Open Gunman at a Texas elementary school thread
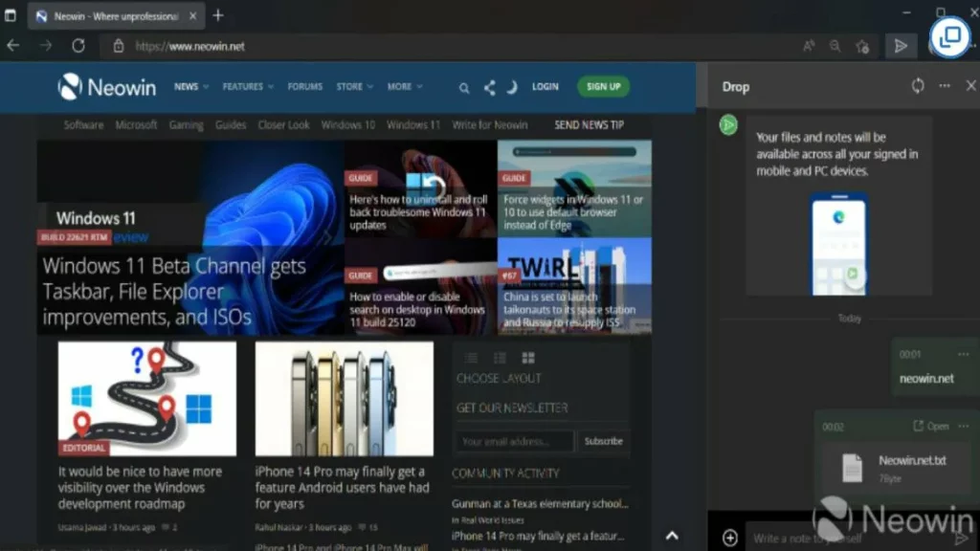The height and width of the screenshot is (551, 980). click(x=540, y=503)
